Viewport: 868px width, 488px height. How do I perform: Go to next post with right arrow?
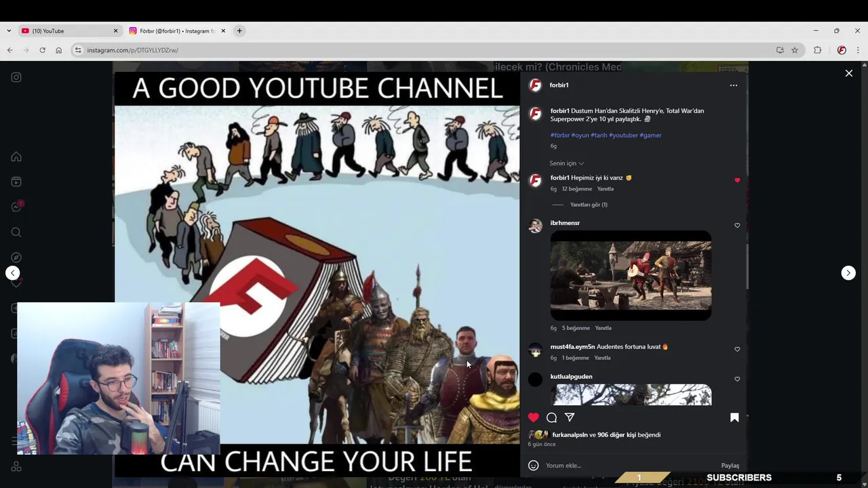click(x=848, y=272)
